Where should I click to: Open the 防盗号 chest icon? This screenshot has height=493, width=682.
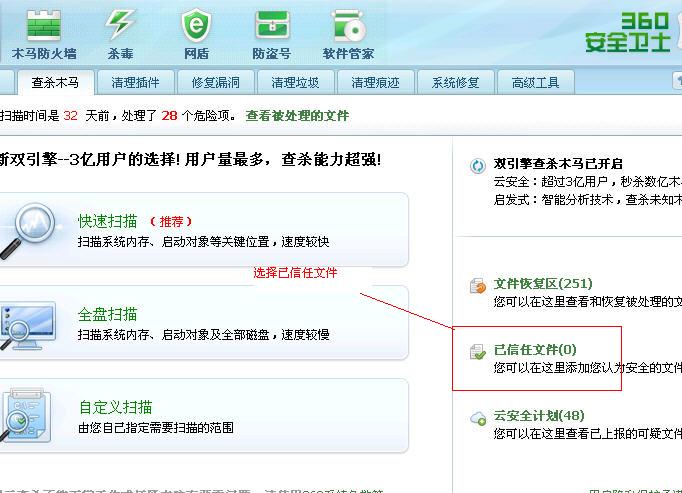tap(272, 25)
